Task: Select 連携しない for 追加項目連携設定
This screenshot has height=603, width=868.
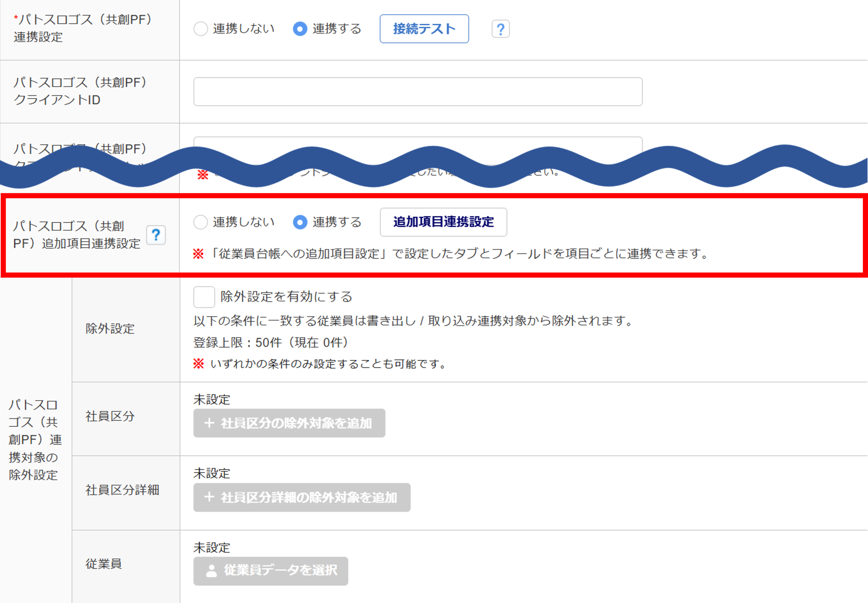Action: coord(201,222)
